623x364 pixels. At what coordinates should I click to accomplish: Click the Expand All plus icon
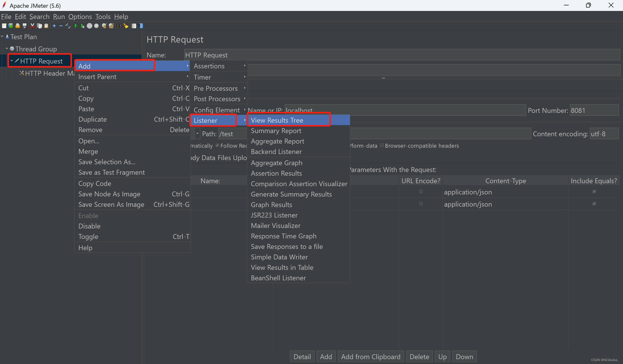pyautogui.click(x=54, y=26)
